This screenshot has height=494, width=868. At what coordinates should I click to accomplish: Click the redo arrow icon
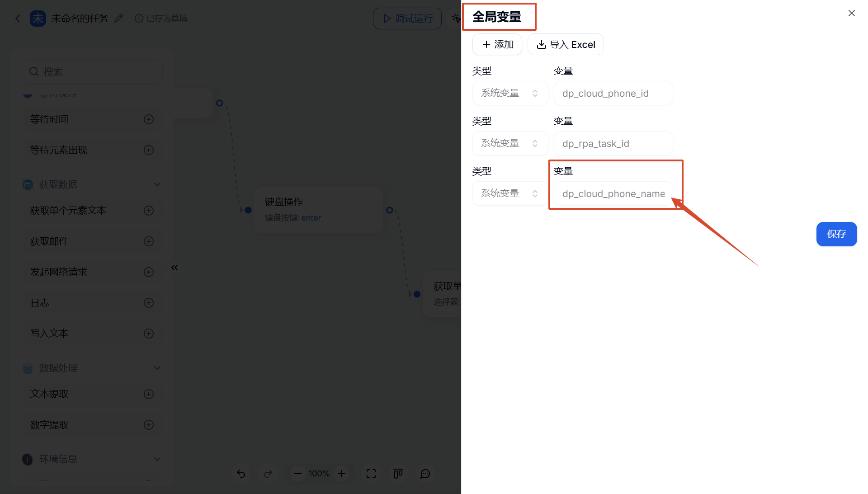268,474
